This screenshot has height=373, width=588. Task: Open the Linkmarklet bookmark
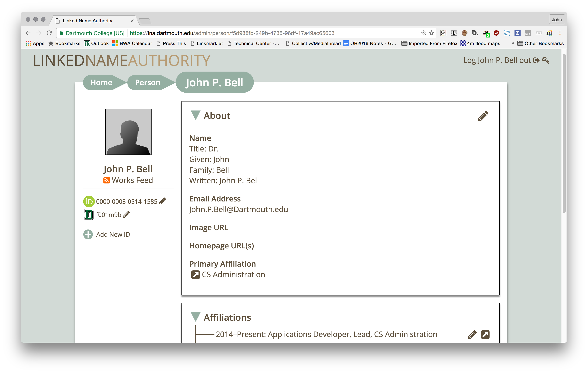[x=207, y=43]
